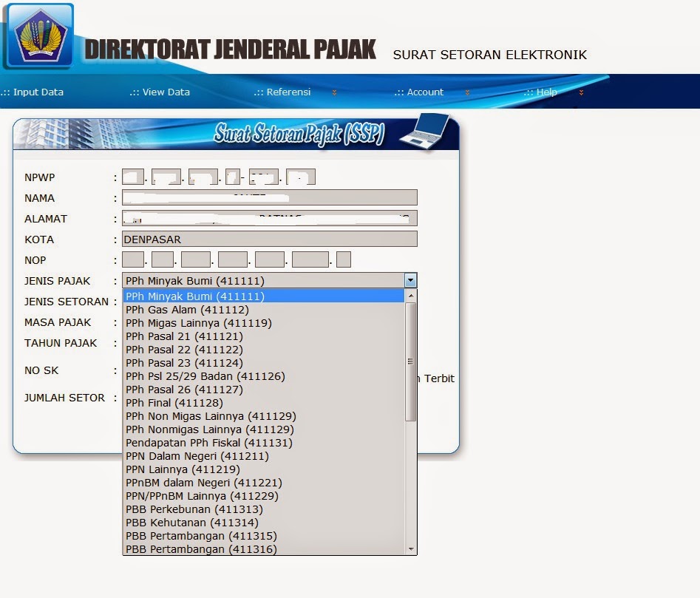Click the Referensi menu chevron icon
This screenshot has height=598, width=700.
[334, 92]
